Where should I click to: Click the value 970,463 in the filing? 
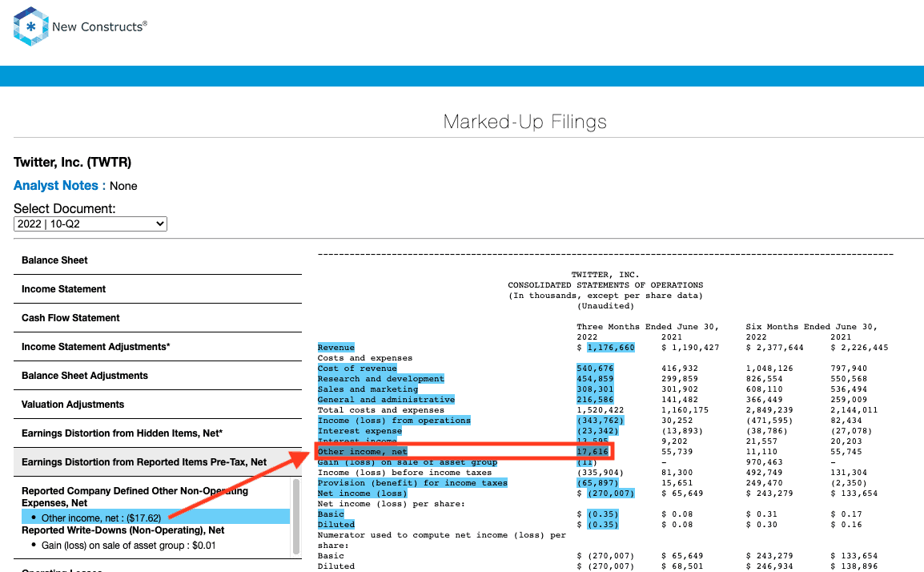coord(764,462)
